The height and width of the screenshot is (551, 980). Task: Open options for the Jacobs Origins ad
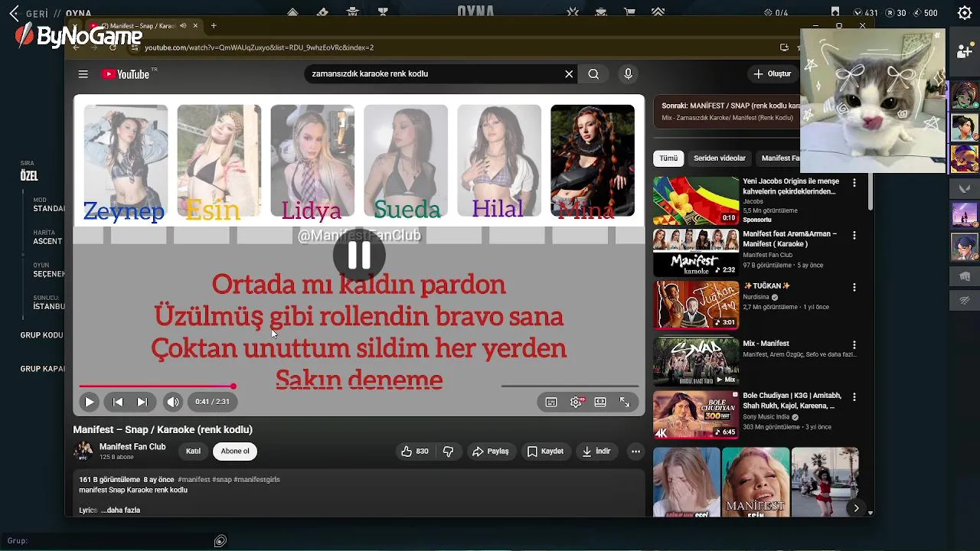(x=854, y=183)
